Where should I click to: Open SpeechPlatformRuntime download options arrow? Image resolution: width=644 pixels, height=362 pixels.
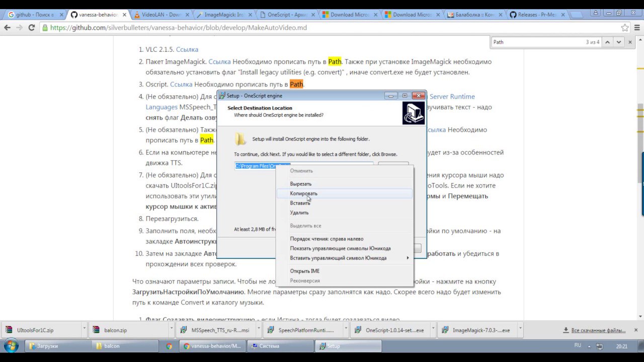(x=346, y=330)
